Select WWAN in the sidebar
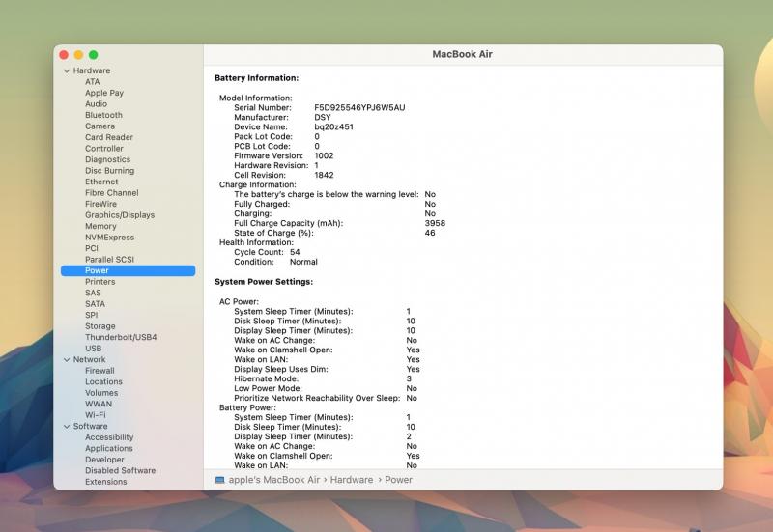Viewport: 773px width, 532px height. pyautogui.click(x=99, y=404)
